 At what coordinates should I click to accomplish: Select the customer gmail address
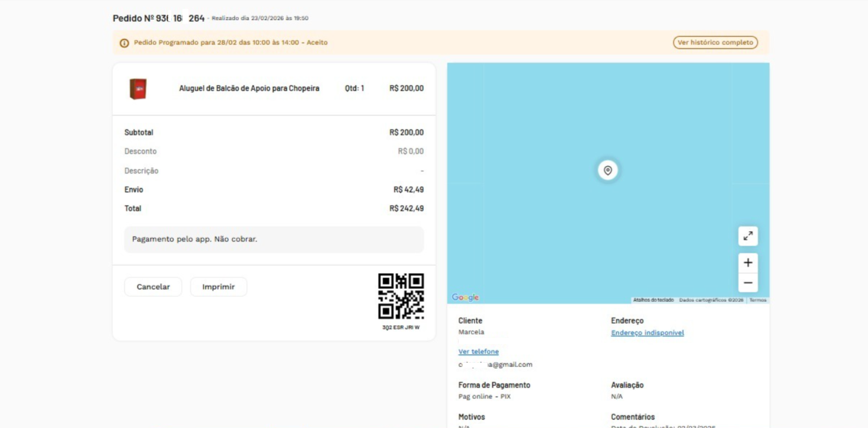pos(496,365)
